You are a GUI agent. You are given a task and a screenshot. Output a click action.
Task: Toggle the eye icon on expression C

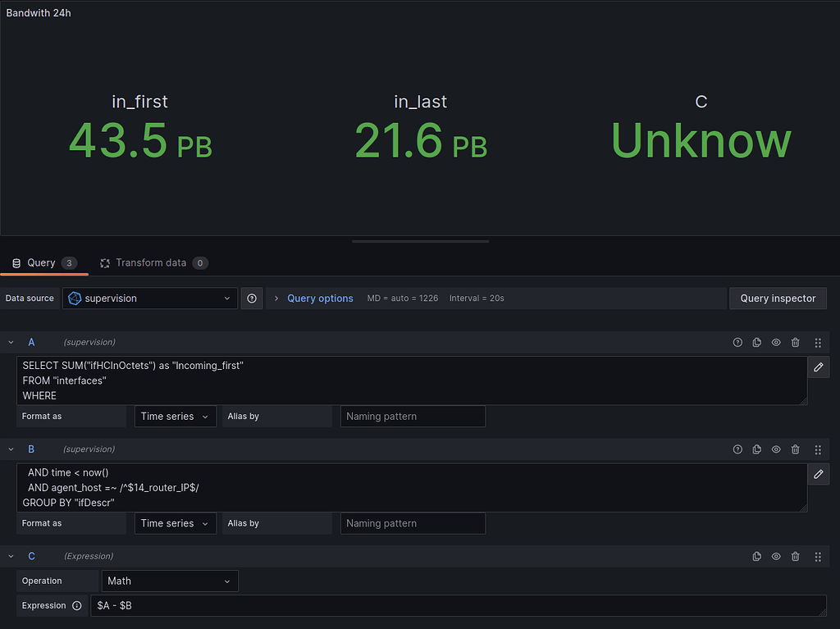pos(776,556)
